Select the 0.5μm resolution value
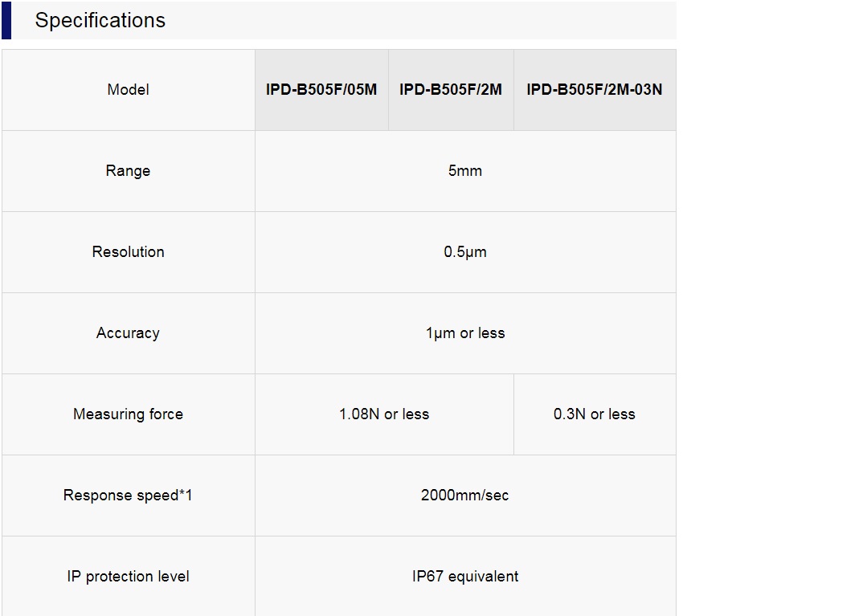Screen dimensions: 867x616 click(465, 252)
